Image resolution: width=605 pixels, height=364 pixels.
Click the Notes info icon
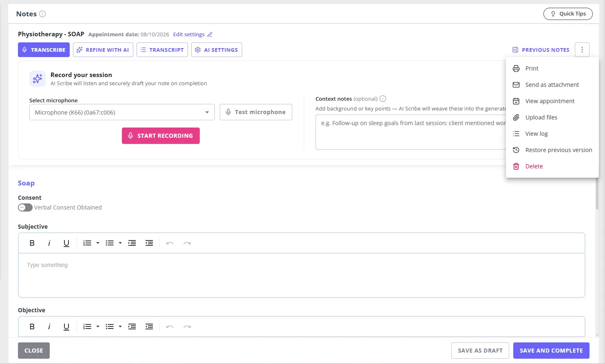(42, 14)
